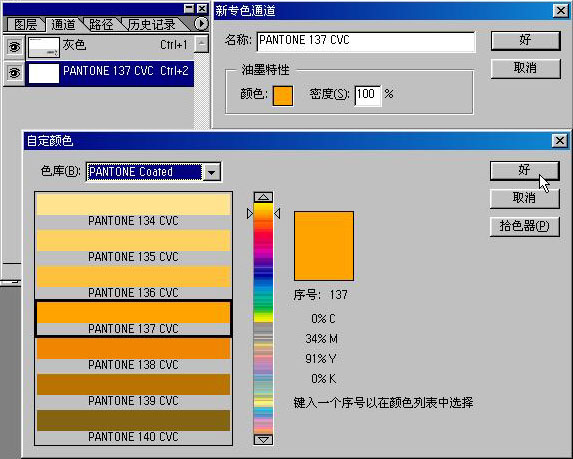Click 取消 in the new spot channel dialog

tap(525, 68)
